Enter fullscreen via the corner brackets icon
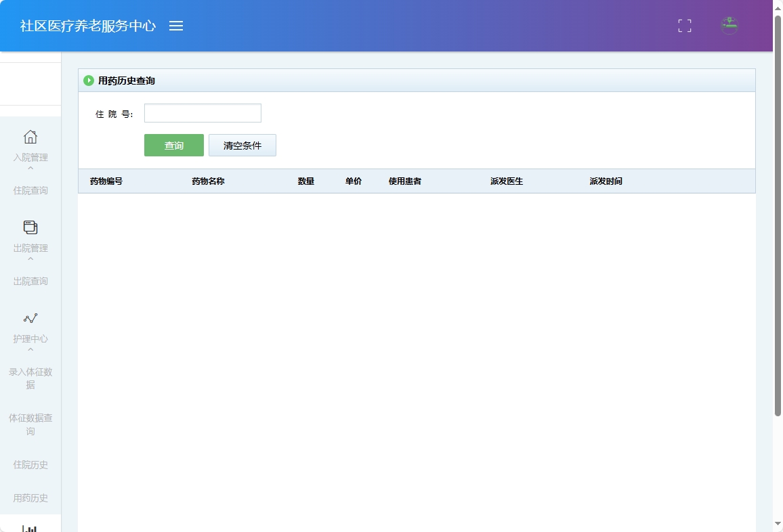783x532 pixels. coord(684,26)
